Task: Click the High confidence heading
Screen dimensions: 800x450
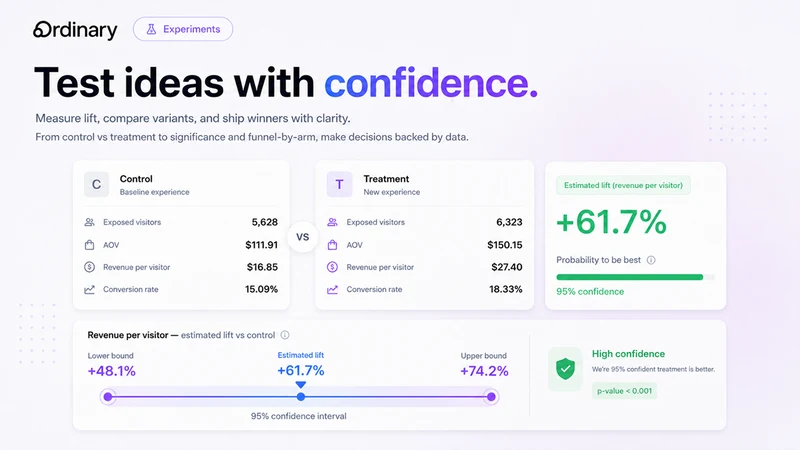Action: point(628,354)
